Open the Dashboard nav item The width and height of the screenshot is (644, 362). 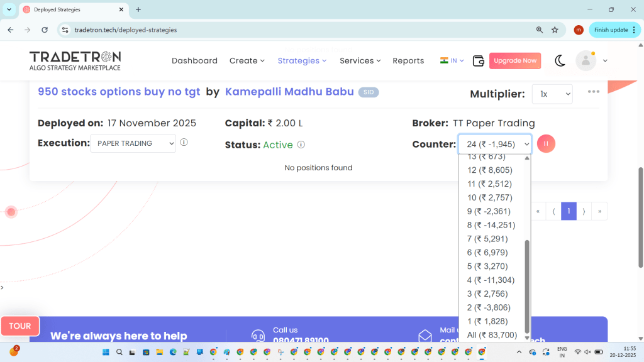194,61
